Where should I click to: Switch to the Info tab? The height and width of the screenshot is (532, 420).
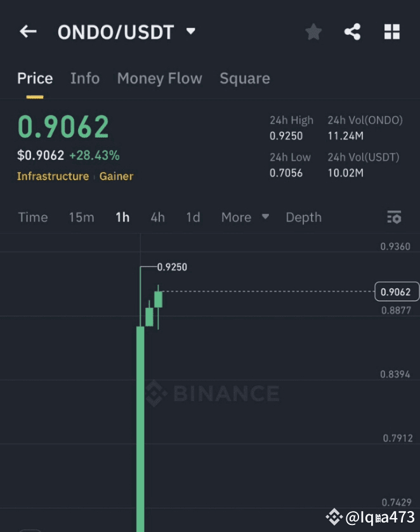(85, 78)
